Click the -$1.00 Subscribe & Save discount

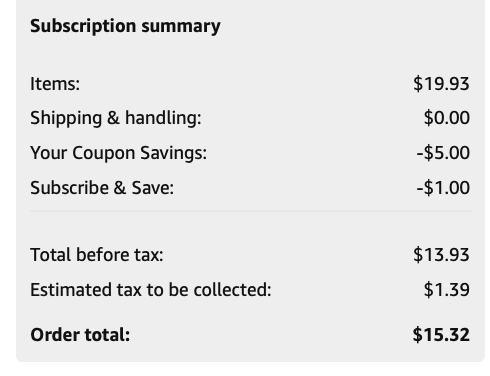(443, 188)
